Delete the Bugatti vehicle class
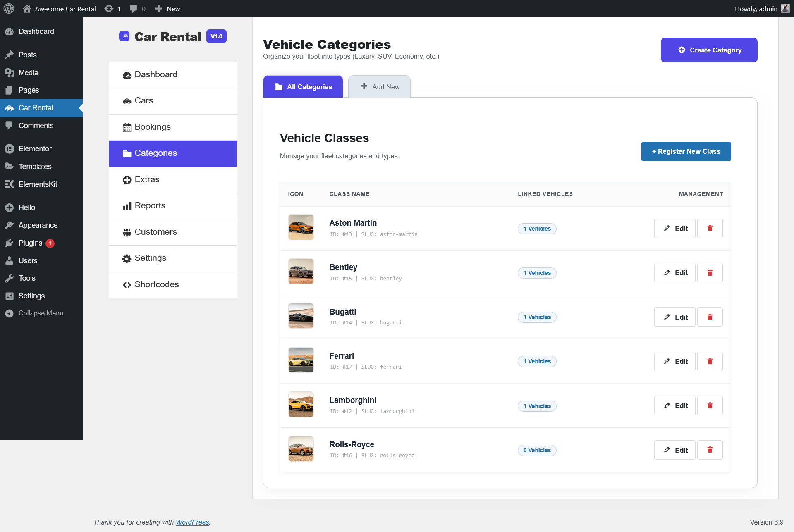Viewport: 794px width, 532px height. point(710,317)
